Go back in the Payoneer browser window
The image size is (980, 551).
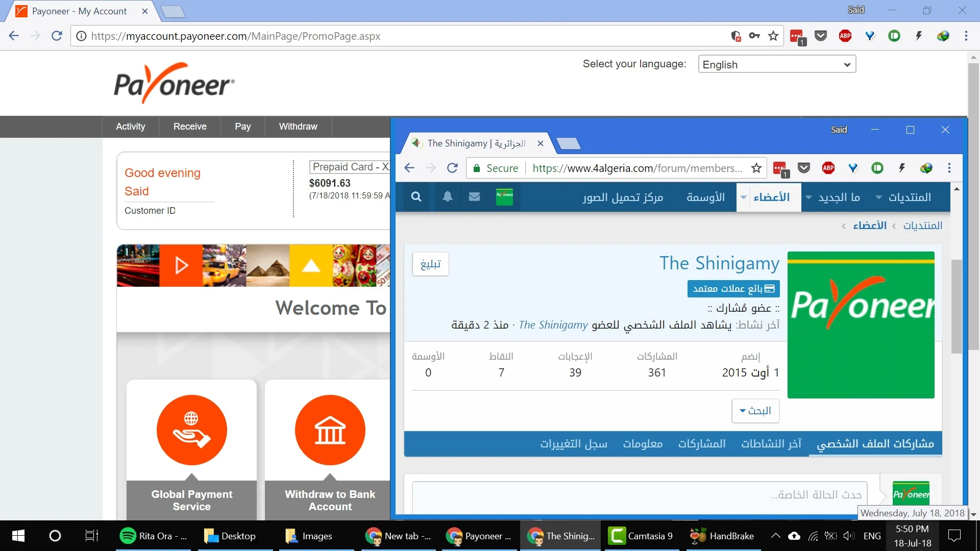tap(14, 36)
